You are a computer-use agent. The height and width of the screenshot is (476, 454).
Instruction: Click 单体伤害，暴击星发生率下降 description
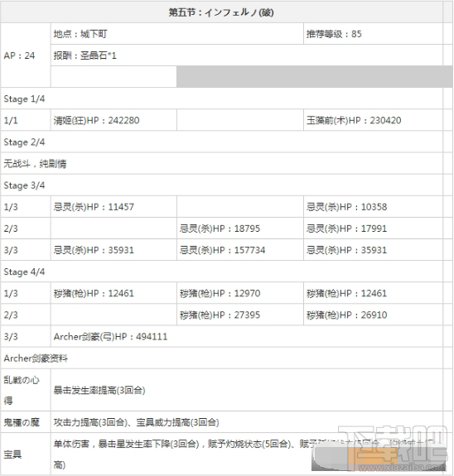pos(246,454)
